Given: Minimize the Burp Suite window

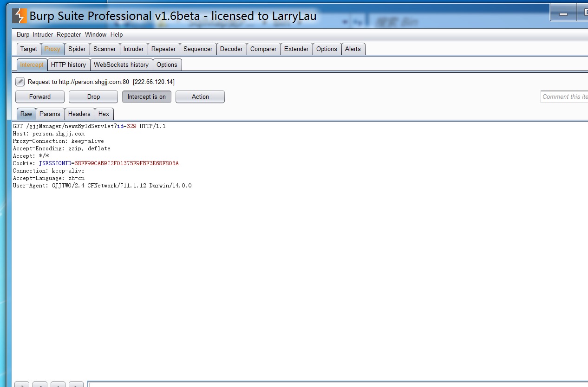Looking at the screenshot, I should point(564,14).
